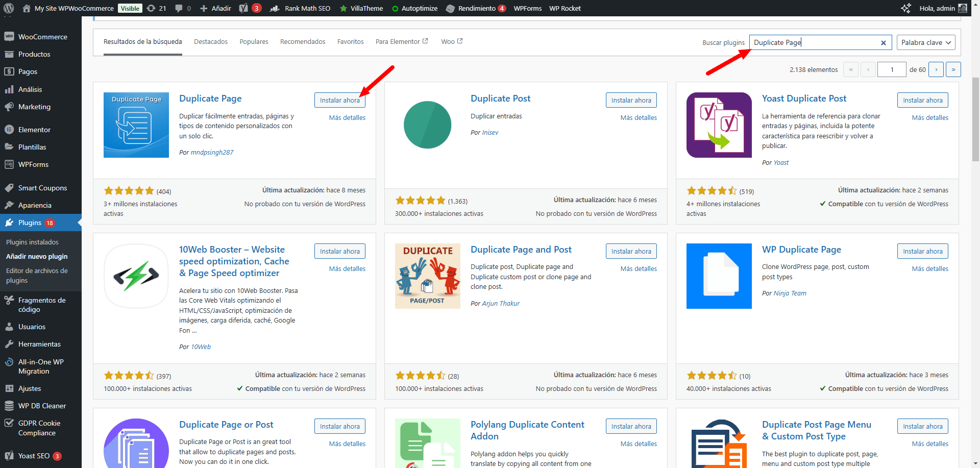Click the Visible status badge

coord(130,8)
